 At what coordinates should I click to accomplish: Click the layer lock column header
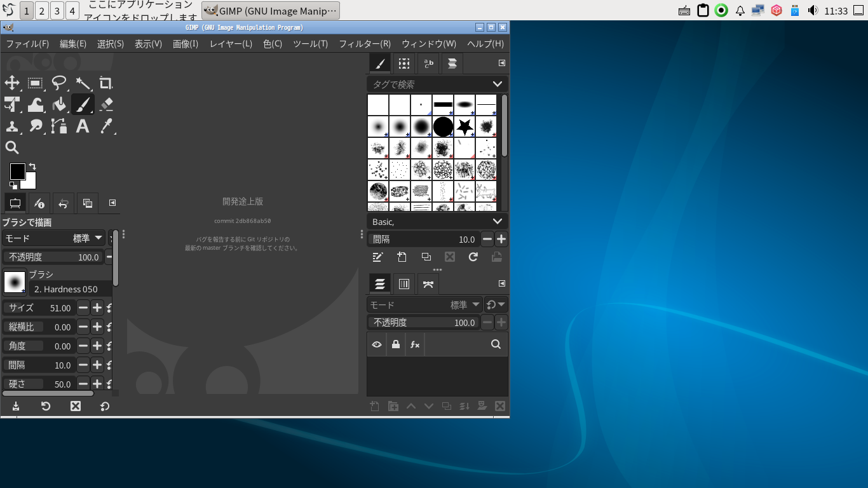(396, 344)
